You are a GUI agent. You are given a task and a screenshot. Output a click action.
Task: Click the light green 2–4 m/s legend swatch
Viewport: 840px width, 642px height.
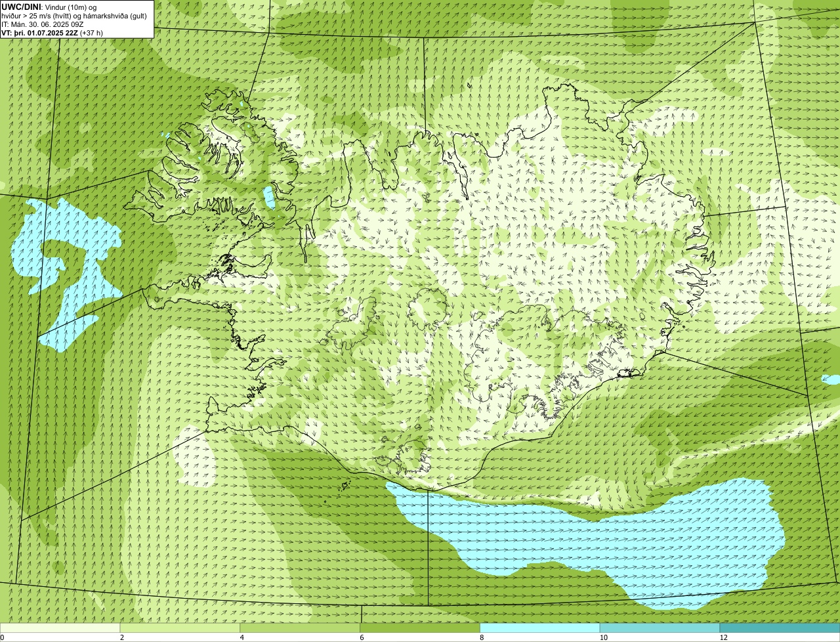click(x=180, y=628)
